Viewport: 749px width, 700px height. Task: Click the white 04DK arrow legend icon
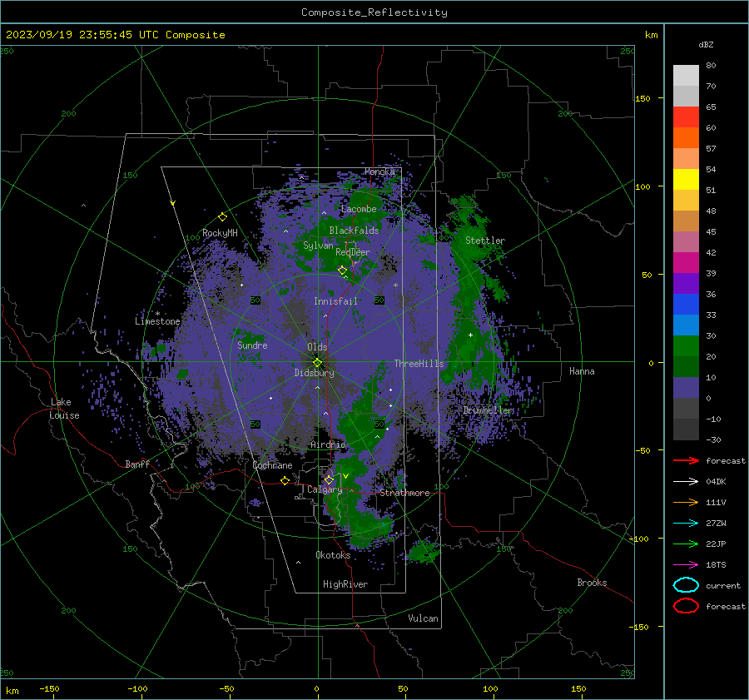click(686, 482)
